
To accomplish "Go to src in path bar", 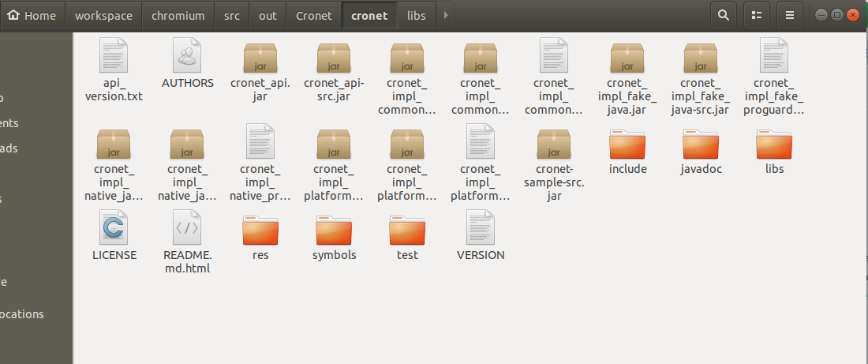I will pyautogui.click(x=232, y=16).
